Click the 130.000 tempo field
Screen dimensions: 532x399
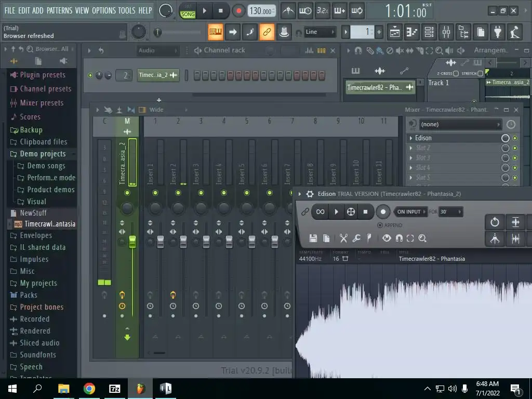[x=262, y=11]
